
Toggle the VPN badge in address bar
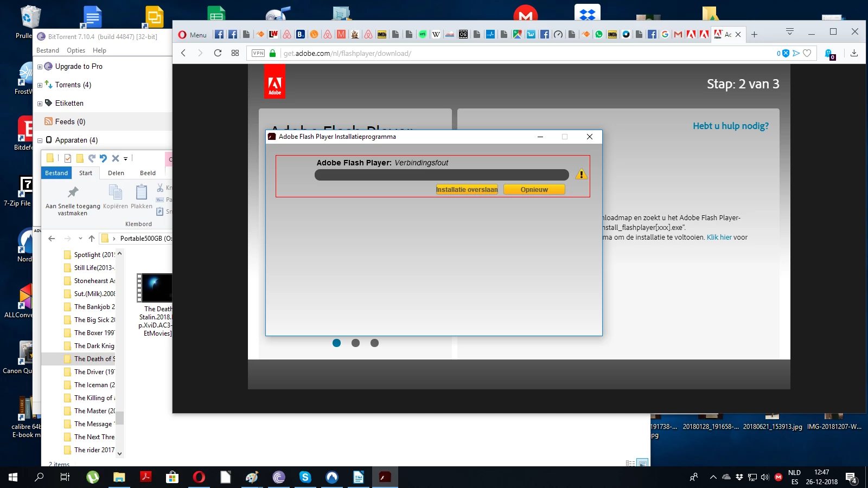tap(258, 53)
